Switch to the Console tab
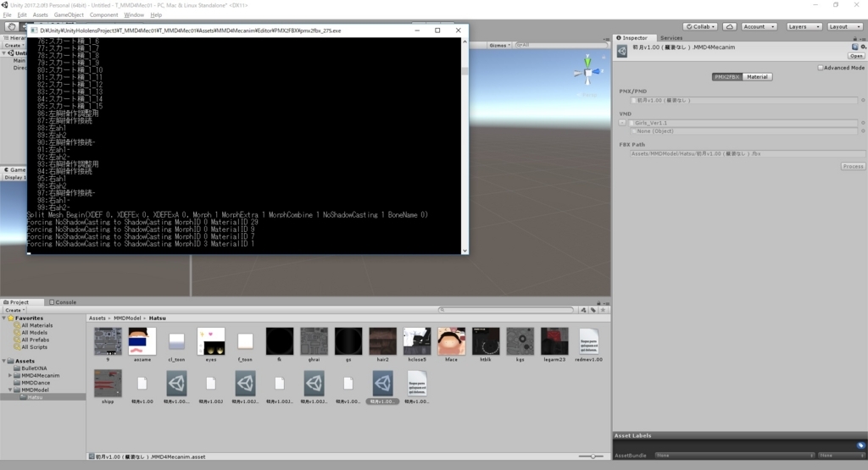 pyautogui.click(x=63, y=302)
